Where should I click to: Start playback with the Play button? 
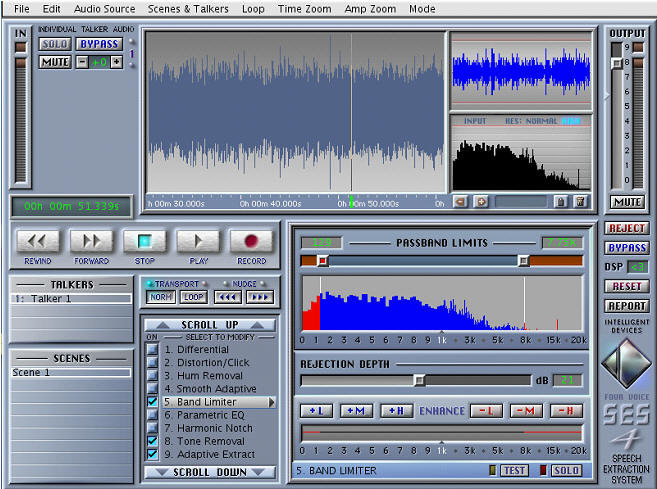click(x=197, y=241)
